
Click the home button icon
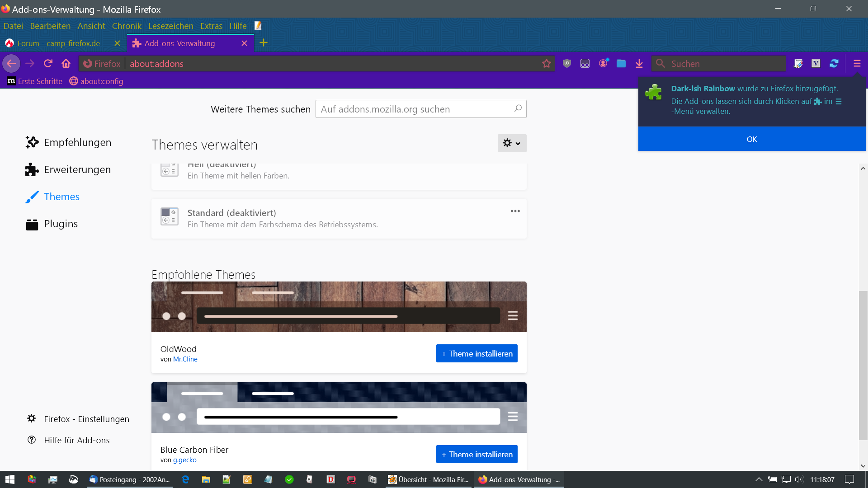pyautogui.click(x=66, y=63)
